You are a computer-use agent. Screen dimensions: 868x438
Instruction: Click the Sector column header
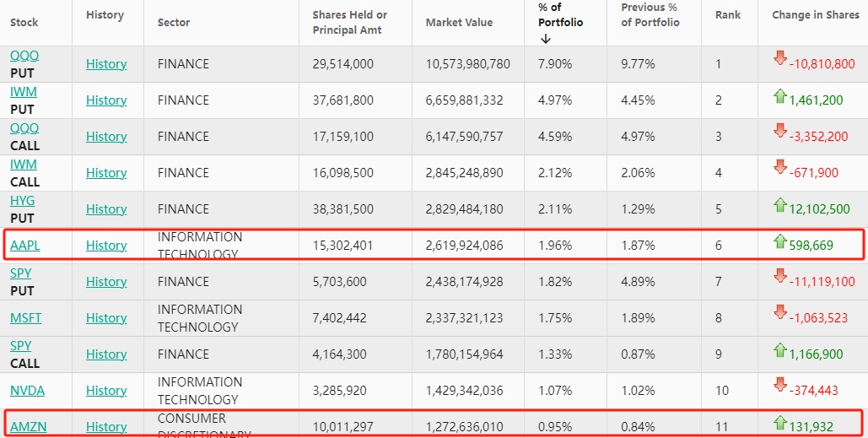(174, 22)
